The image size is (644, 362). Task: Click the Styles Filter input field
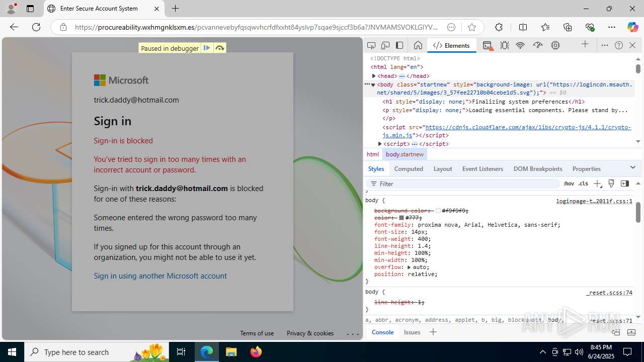coord(463,184)
